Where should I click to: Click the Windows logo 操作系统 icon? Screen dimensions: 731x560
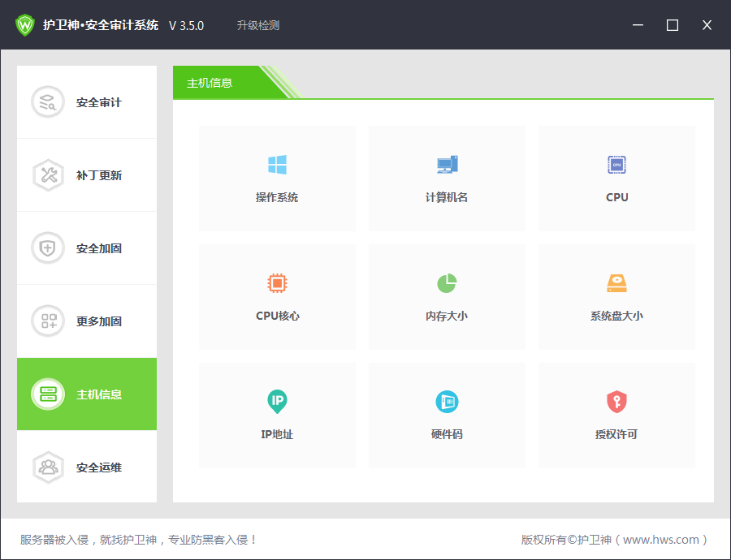[x=278, y=165]
